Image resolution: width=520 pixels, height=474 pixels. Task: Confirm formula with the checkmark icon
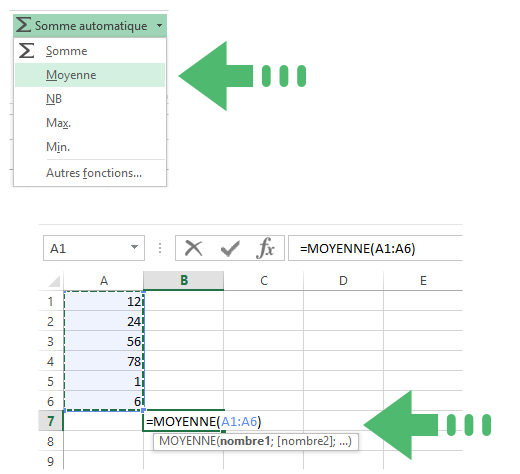(230, 248)
